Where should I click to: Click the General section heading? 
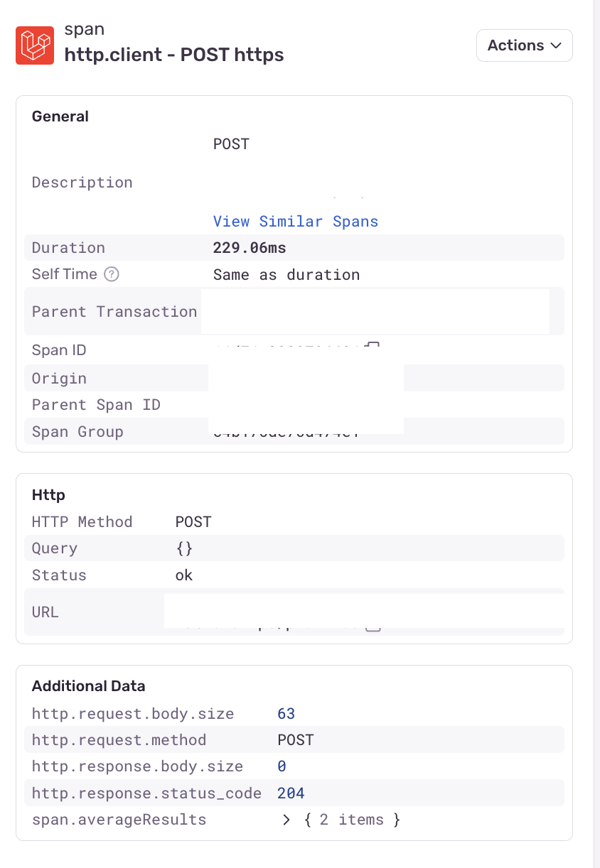(60, 116)
